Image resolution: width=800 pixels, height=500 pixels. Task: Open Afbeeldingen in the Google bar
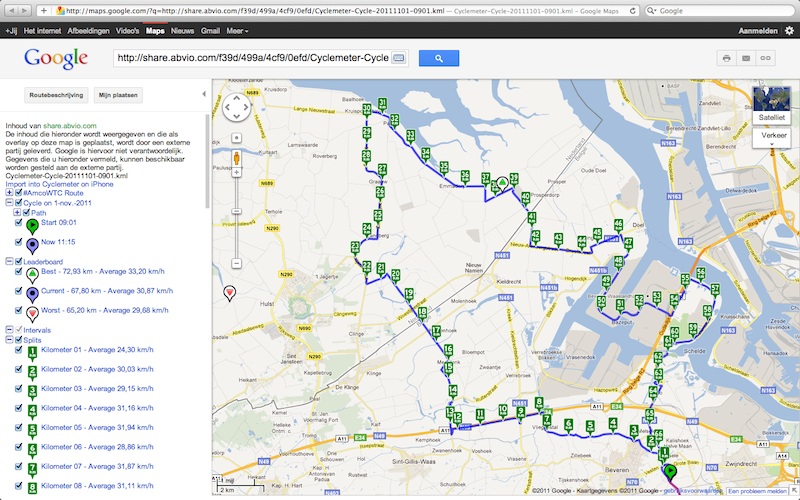point(88,31)
